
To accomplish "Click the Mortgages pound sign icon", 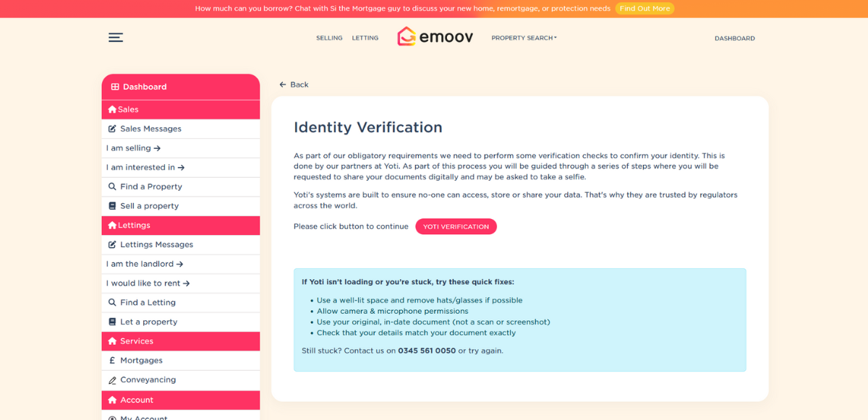I will click(112, 361).
